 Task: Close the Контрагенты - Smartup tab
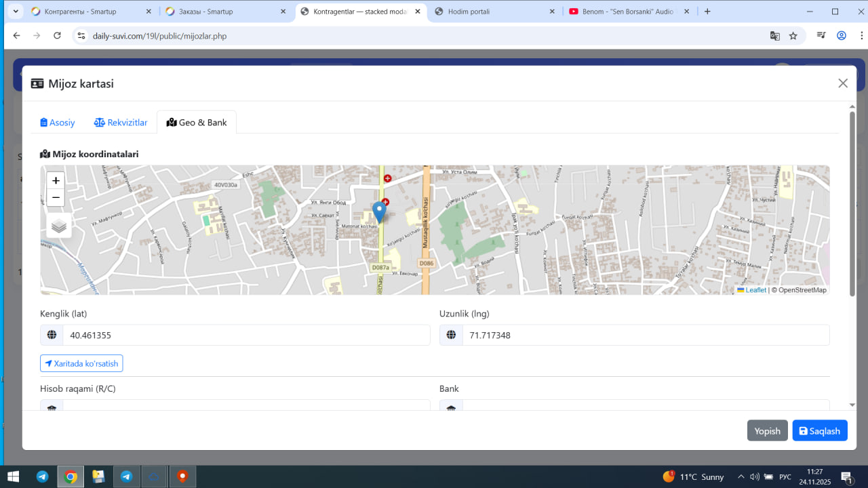click(x=149, y=12)
